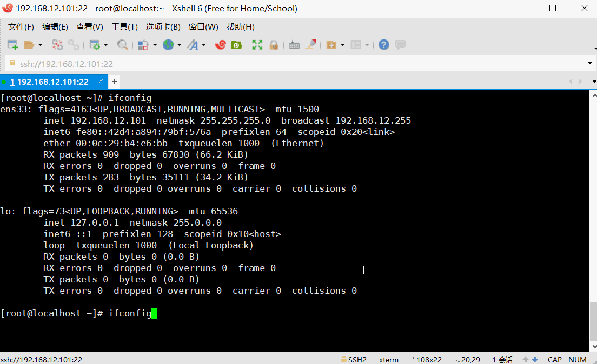Open the Find search tool

tap(122, 45)
